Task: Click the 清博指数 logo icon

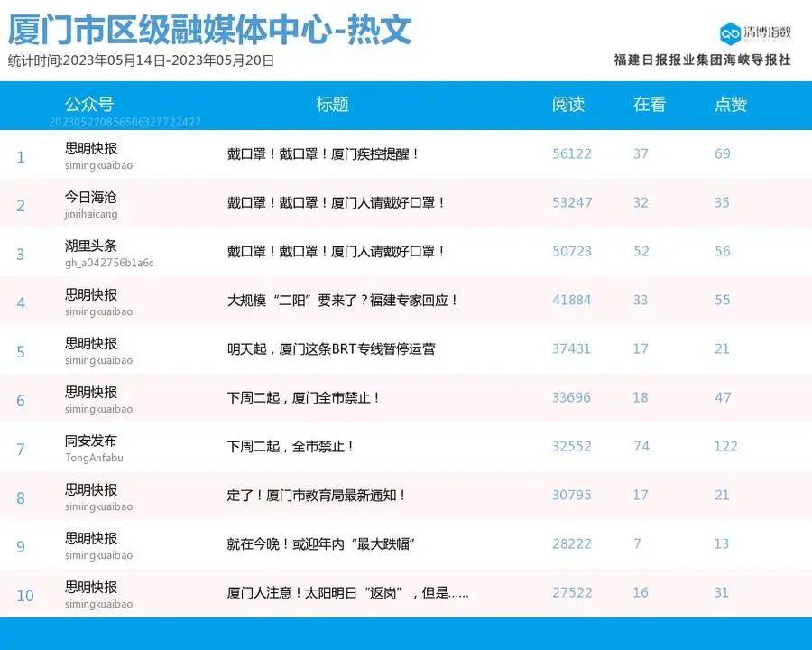Action: pos(730,33)
